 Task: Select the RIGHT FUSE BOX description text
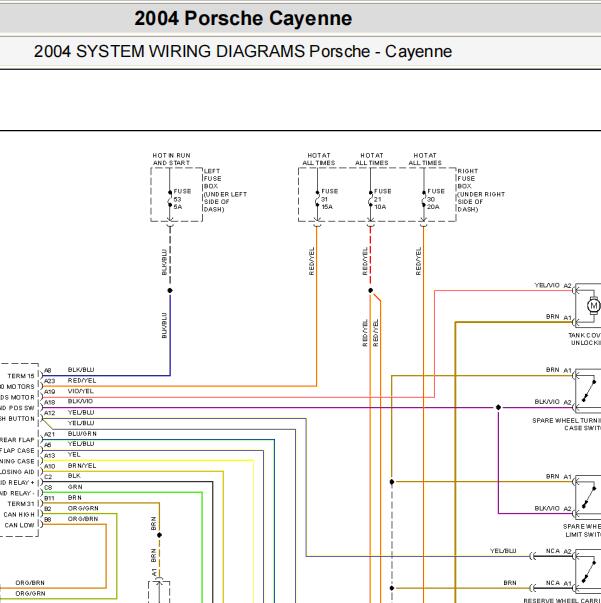click(481, 190)
